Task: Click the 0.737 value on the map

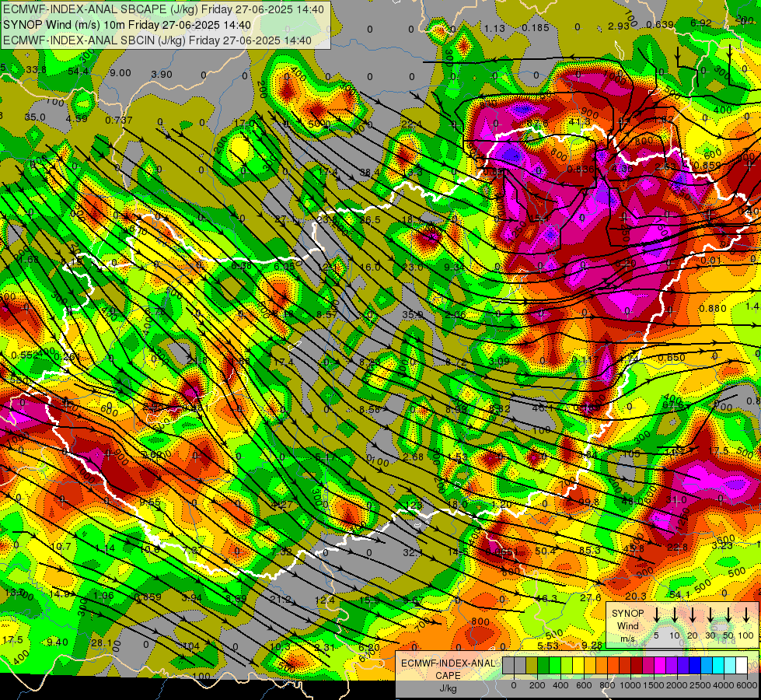Action: (x=119, y=120)
